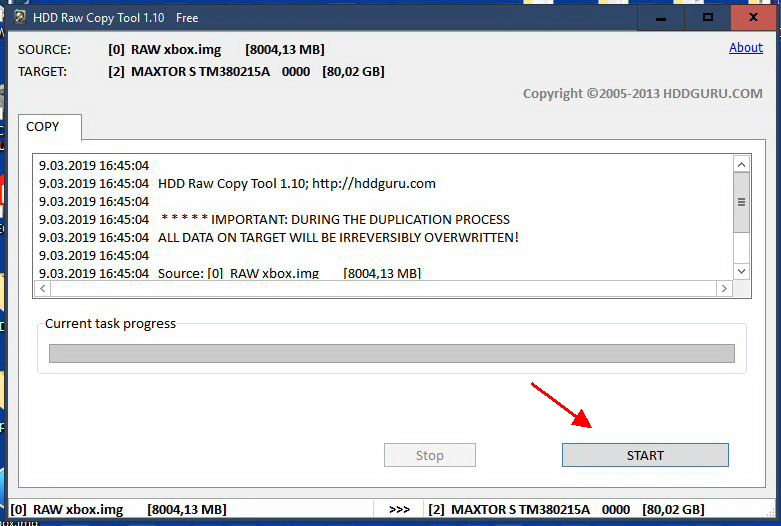Click log line 'ALL DATA ON TARGET WILL BE IRREVERSIBLY OVERWRITTEN!'
Screen dimensions: 781x526
[x=338, y=238]
